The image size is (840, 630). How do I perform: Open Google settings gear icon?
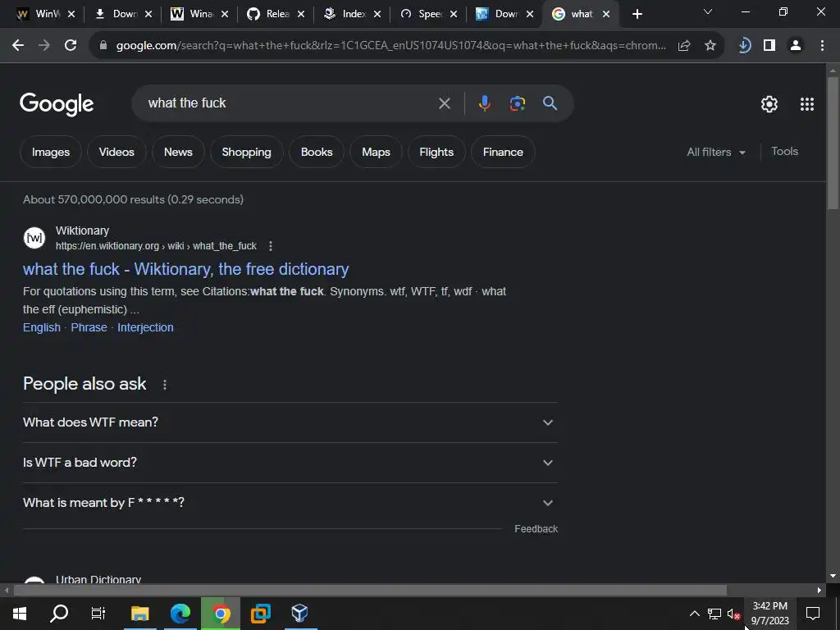pyautogui.click(x=769, y=104)
